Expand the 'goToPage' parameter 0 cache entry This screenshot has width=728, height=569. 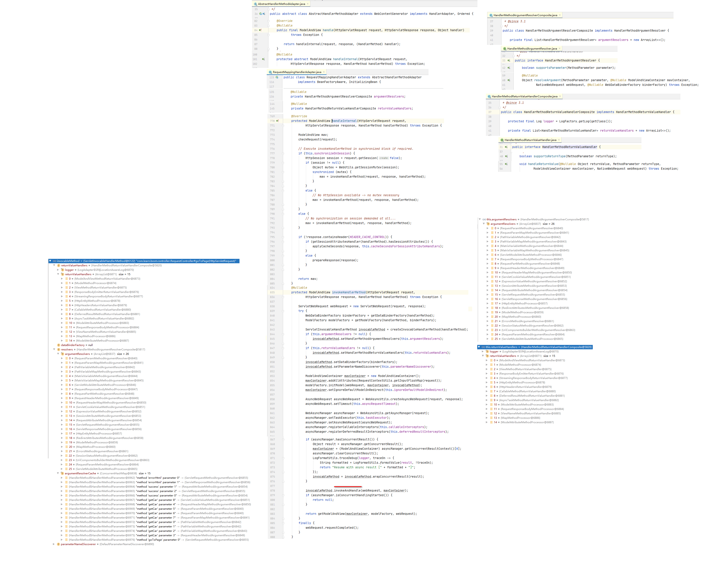[x=62, y=540]
